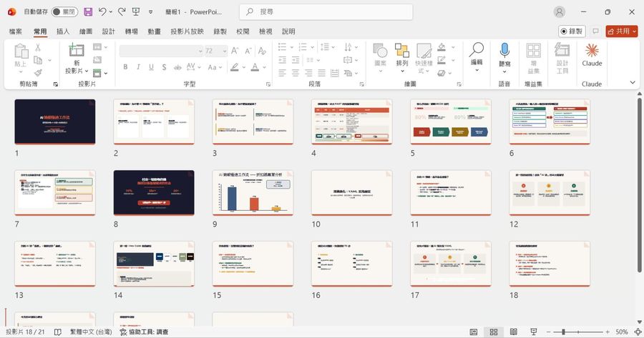Expand the 排列 (Arrange) dropdown

coord(402,71)
